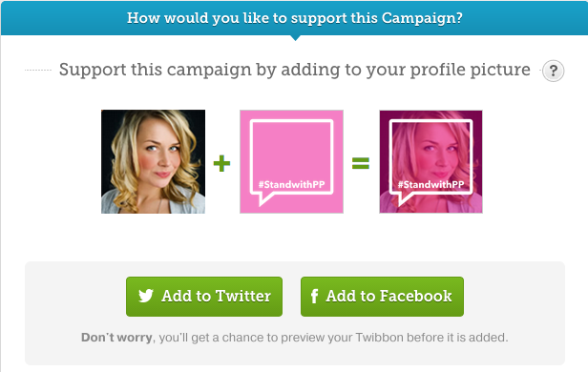This screenshot has height=372, width=588.
Task: Click the Twitter bird icon
Action: click(x=145, y=296)
